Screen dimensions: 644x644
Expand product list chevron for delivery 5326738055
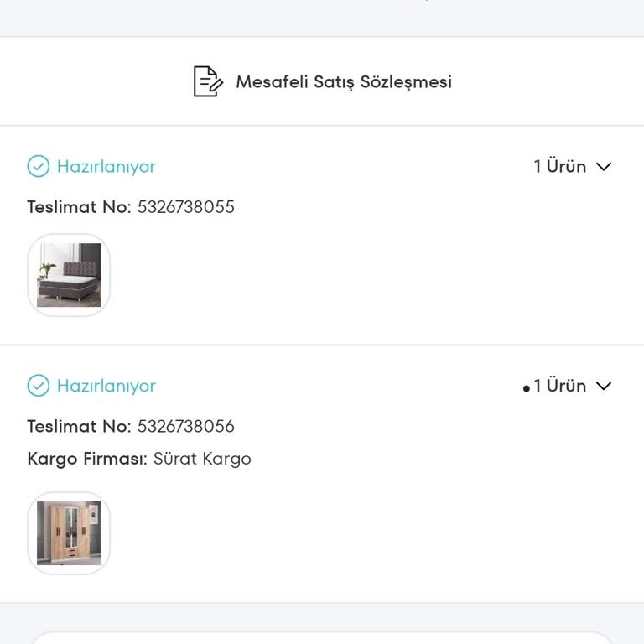604,166
